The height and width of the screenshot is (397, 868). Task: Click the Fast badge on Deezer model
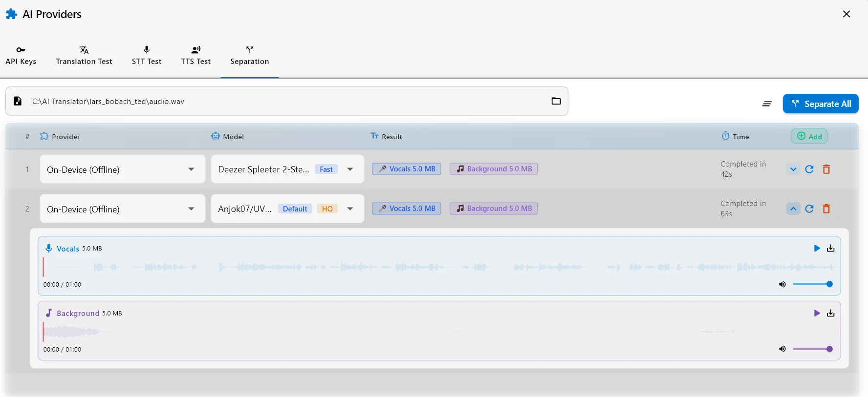coord(326,169)
